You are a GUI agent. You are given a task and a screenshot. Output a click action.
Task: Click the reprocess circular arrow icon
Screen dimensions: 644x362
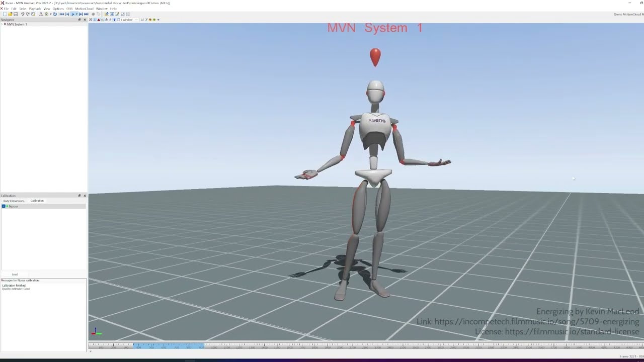[33, 14]
